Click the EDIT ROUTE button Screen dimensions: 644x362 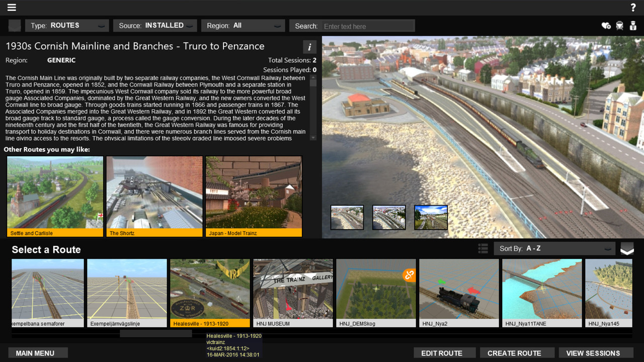pos(445,353)
